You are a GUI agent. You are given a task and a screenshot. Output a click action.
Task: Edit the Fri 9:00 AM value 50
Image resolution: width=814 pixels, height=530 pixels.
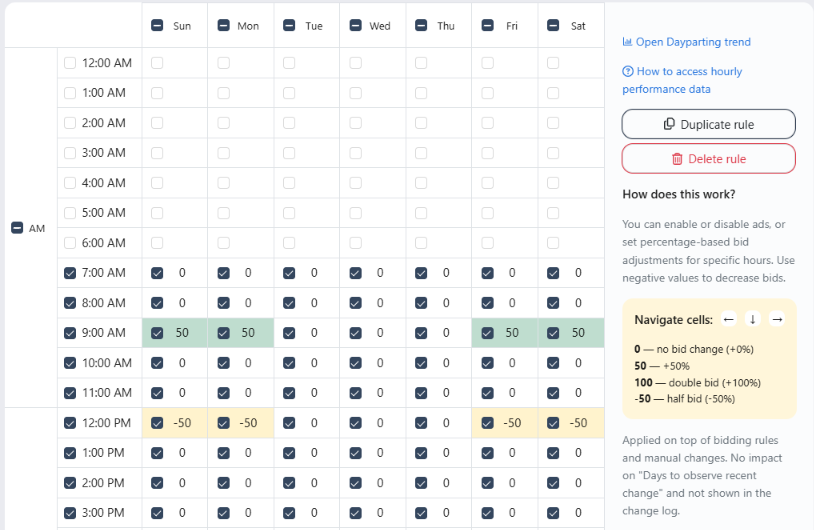tap(512, 333)
